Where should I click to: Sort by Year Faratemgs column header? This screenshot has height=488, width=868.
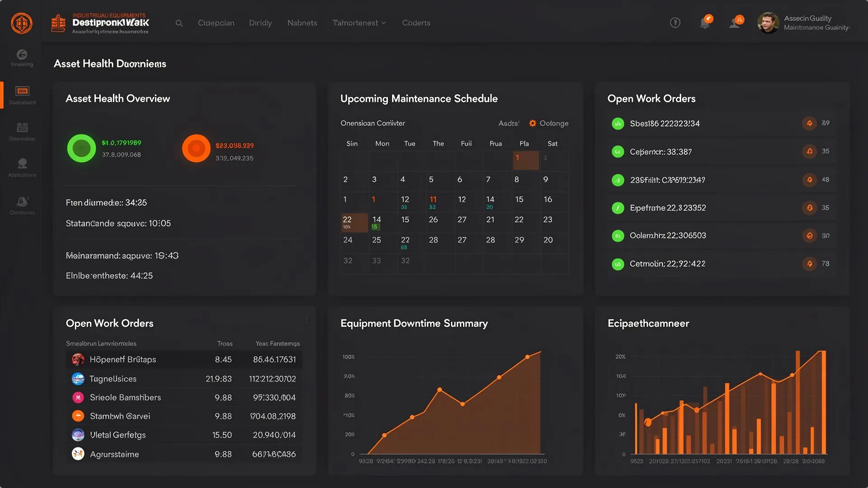278,343
